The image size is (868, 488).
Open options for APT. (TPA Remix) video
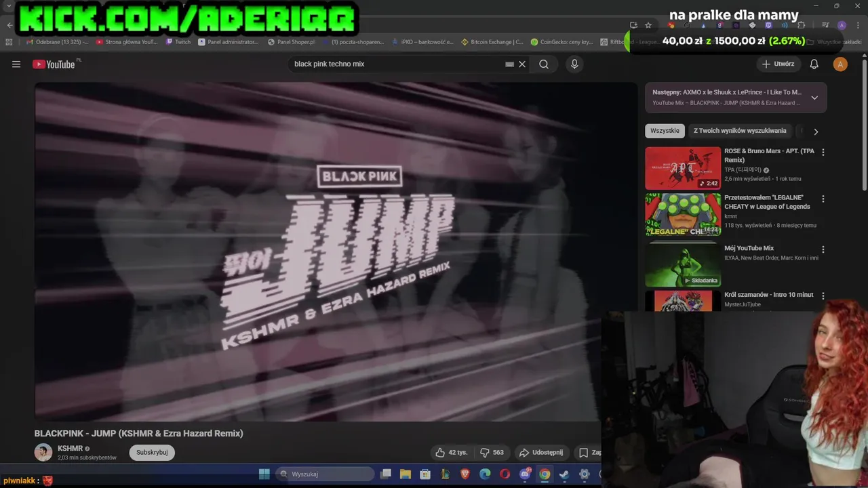(x=823, y=152)
